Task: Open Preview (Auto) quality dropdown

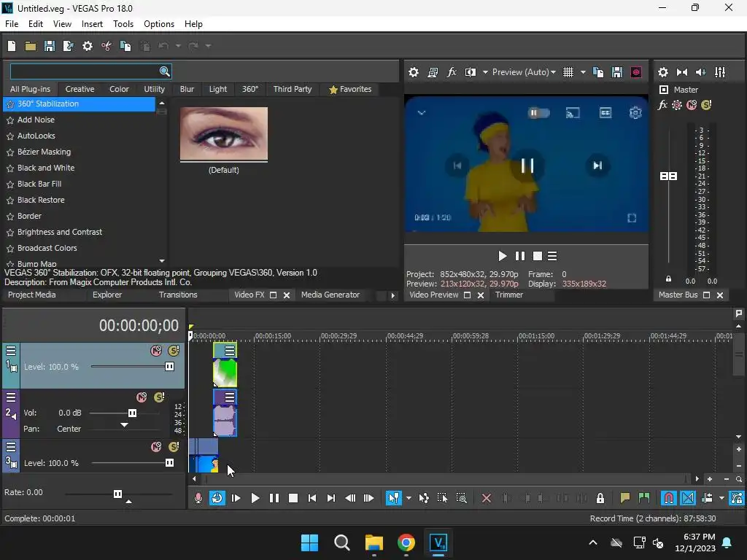Action: pos(524,72)
